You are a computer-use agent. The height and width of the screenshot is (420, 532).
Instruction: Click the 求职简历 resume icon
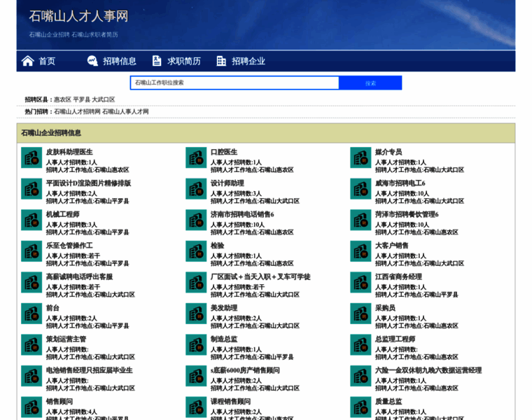tap(157, 61)
